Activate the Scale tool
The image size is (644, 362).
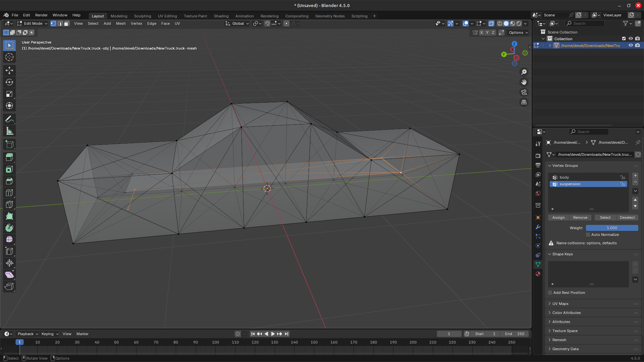(9, 94)
